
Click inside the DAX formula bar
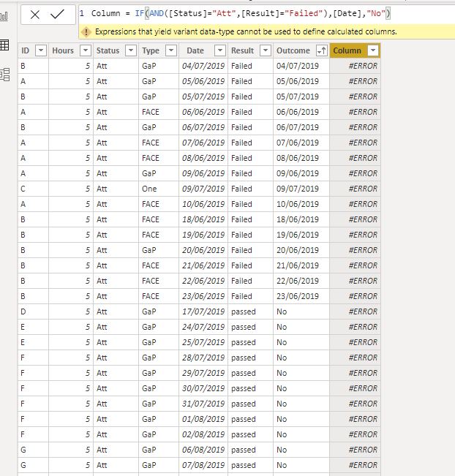[x=267, y=13]
